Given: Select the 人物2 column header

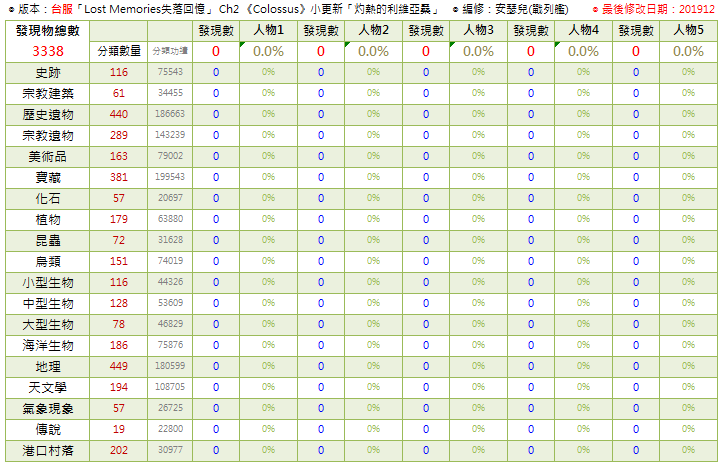Looking at the screenshot, I should coord(373,30).
